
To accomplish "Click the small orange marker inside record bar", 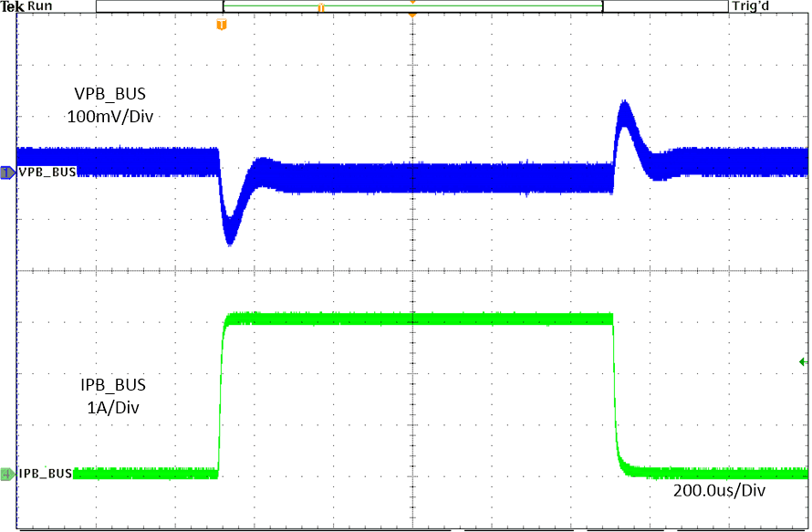I will click(x=321, y=7).
